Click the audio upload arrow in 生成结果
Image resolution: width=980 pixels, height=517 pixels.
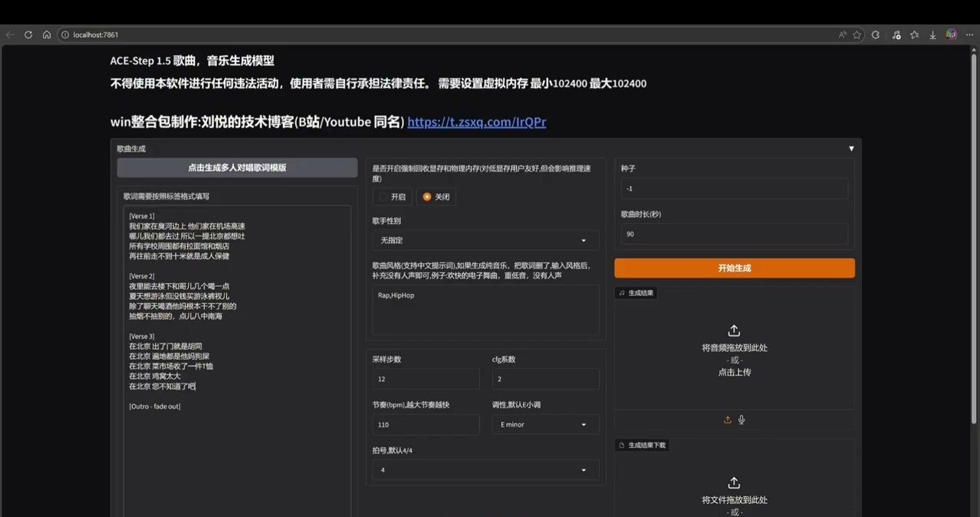coord(734,331)
